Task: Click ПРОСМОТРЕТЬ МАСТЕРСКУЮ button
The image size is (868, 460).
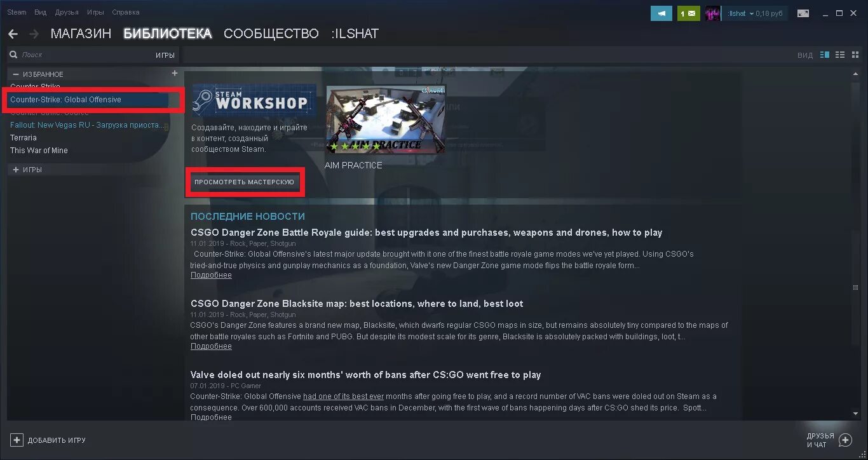Action: point(245,182)
